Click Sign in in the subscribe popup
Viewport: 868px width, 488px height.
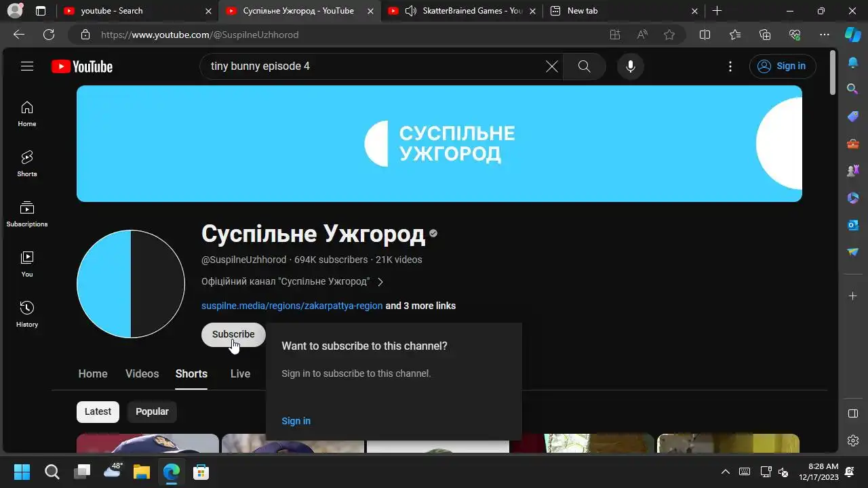coord(296,422)
